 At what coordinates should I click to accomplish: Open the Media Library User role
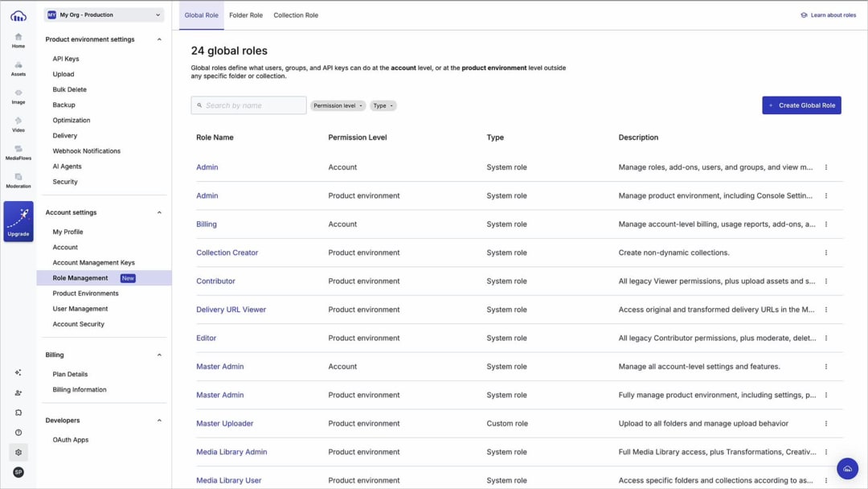[x=228, y=481]
